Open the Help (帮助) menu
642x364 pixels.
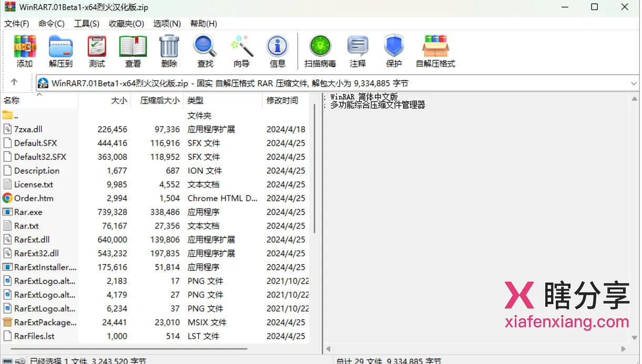(203, 24)
